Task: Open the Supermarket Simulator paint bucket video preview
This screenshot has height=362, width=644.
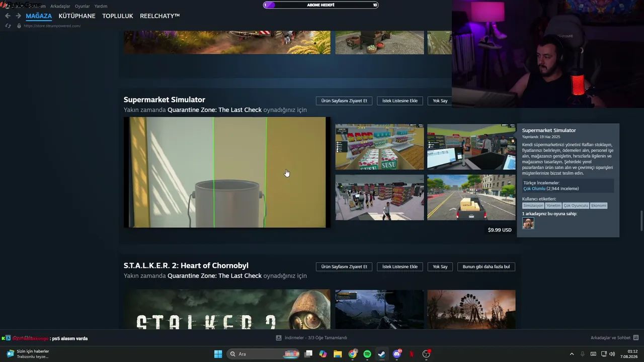Action: (x=227, y=172)
